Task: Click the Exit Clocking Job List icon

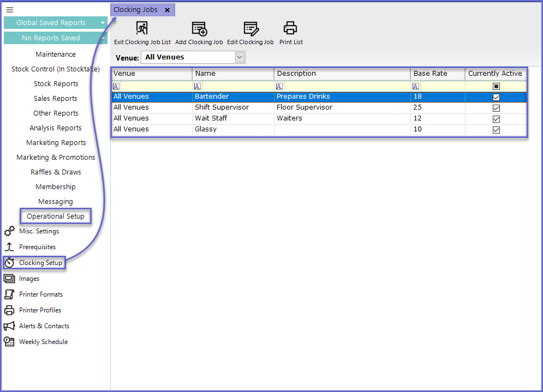Action: (142, 29)
